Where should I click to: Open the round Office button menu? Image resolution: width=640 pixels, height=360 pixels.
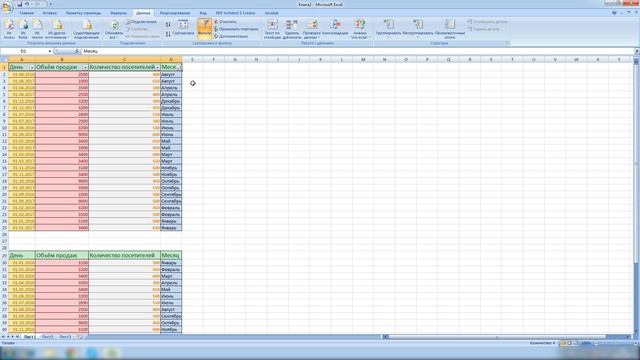(6, 7)
